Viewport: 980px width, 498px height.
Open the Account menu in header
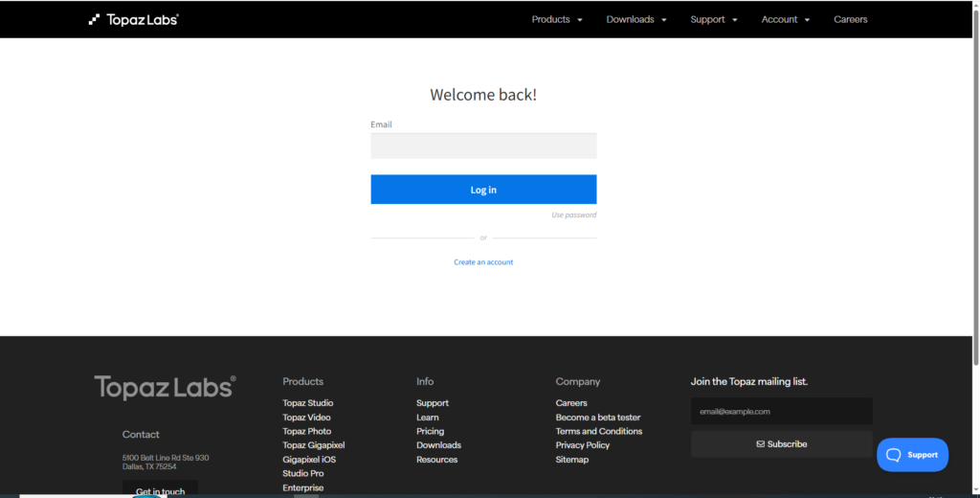click(x=786, y=19)
